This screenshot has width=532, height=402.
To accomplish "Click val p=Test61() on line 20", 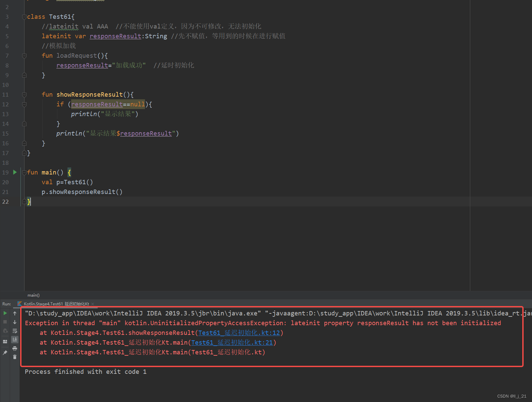I will (x=67, y=182).
